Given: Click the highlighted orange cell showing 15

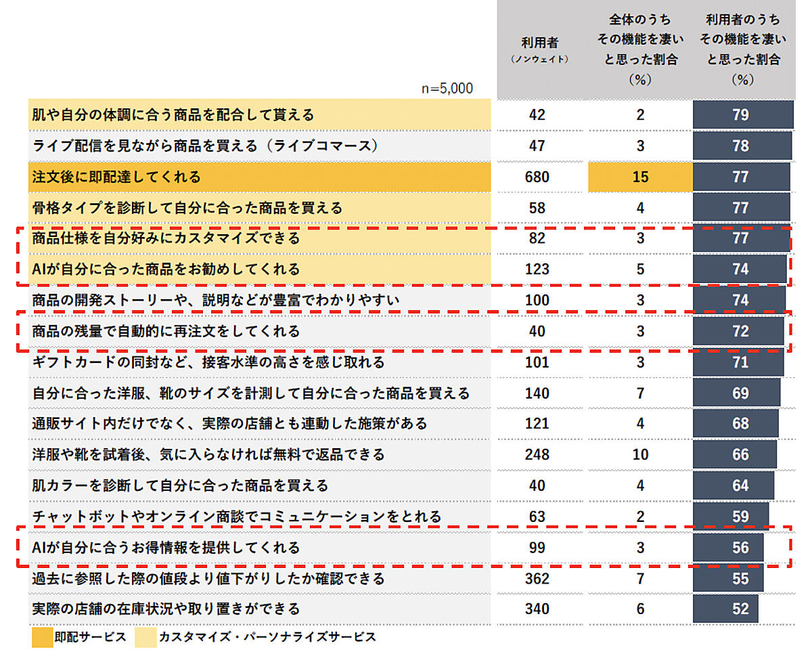Looking at the screenshot, I should pos(640,177).
